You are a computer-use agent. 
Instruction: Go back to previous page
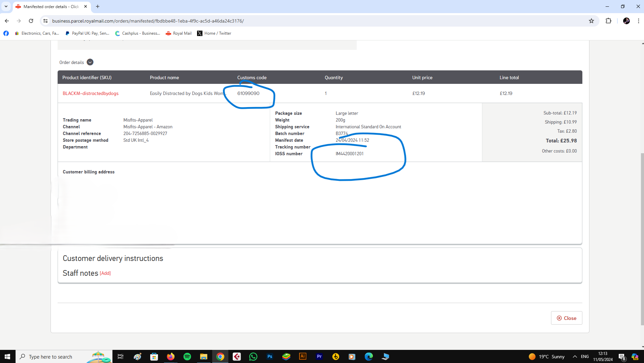[7, 21]
